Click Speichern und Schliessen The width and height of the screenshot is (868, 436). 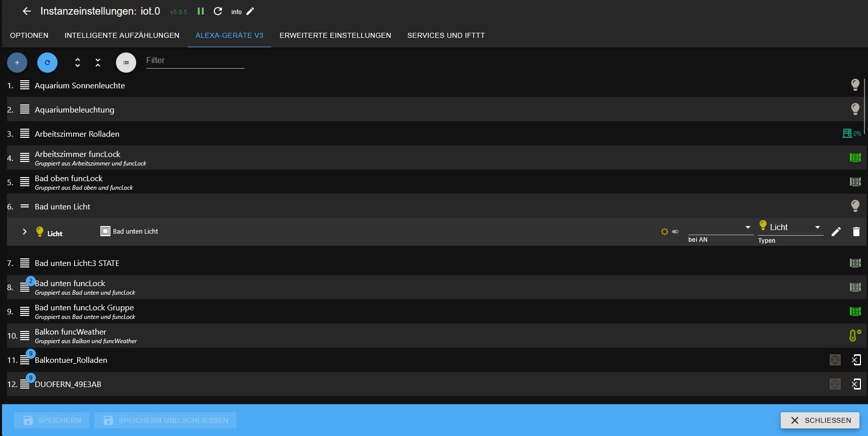(165, 420)
